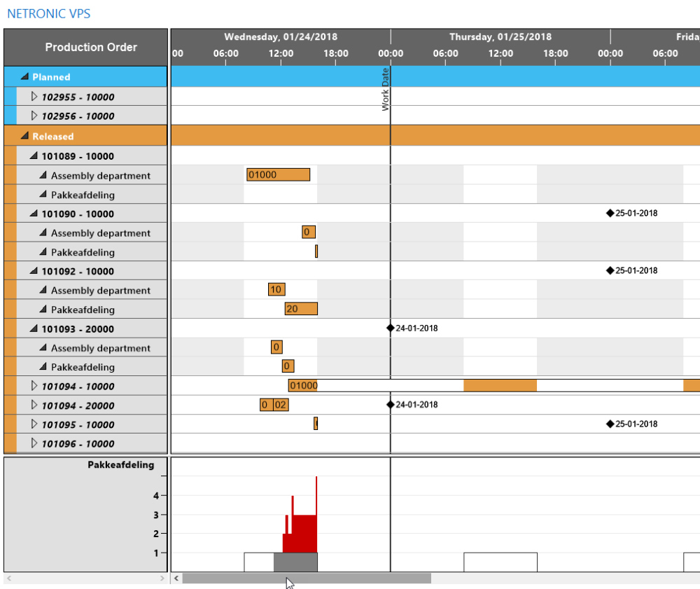Select the bar labeled 20 in 101092 Pakkeafdeling
Screen dimensions: 700x589
click(x=300, y=308)
